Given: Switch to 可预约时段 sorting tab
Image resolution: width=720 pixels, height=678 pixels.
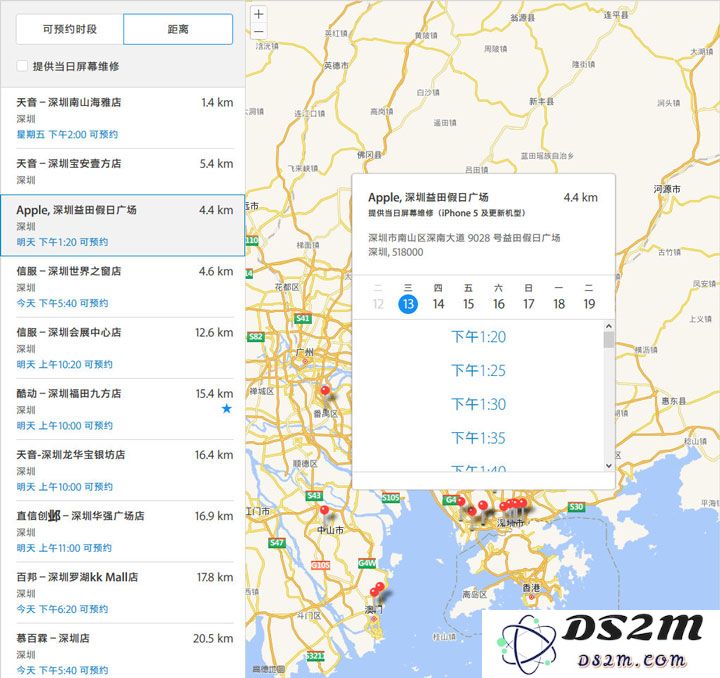Looking at the screenshot, I should point(70,29).
